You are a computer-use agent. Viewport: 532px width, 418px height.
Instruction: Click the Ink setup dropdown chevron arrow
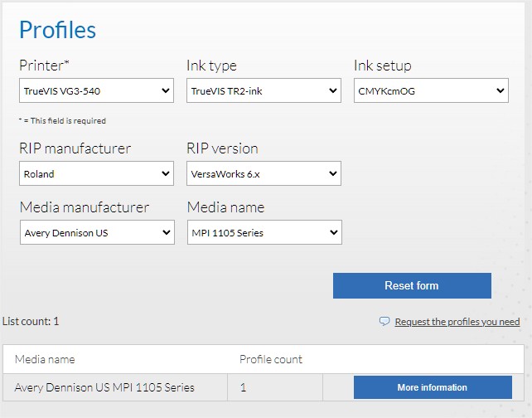501,90
